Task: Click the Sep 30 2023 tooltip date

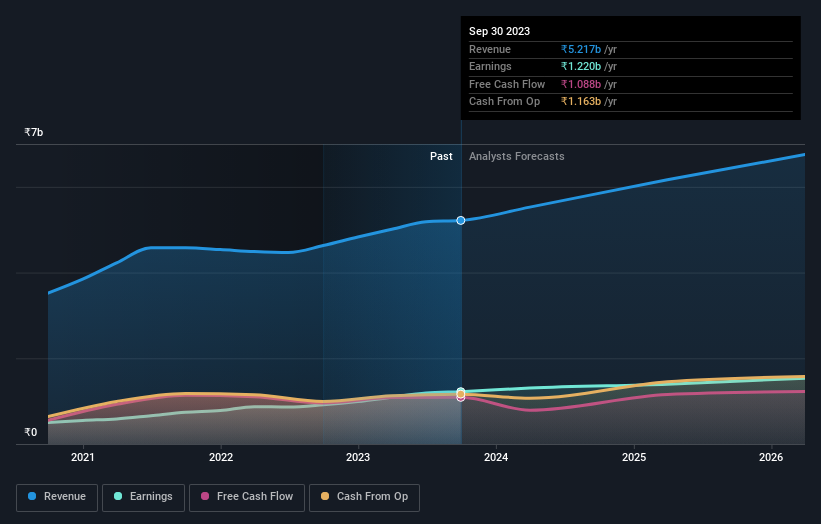Action: tap(500, 31)
